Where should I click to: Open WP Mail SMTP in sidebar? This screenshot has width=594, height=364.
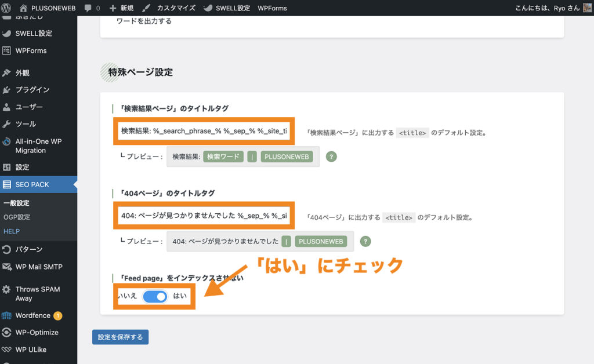pos(38,267)
